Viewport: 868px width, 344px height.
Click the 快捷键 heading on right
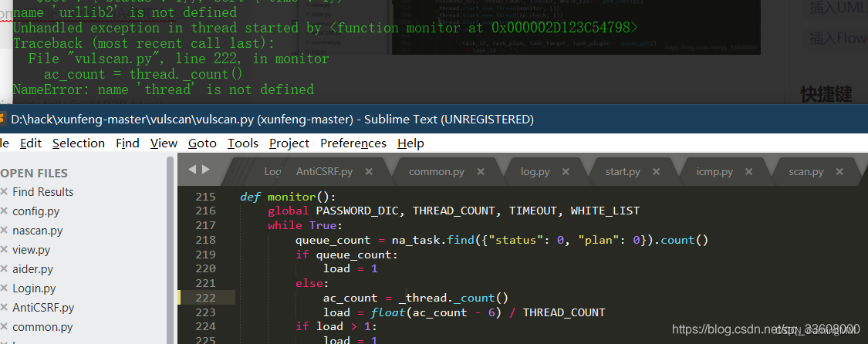pos(826,95)
